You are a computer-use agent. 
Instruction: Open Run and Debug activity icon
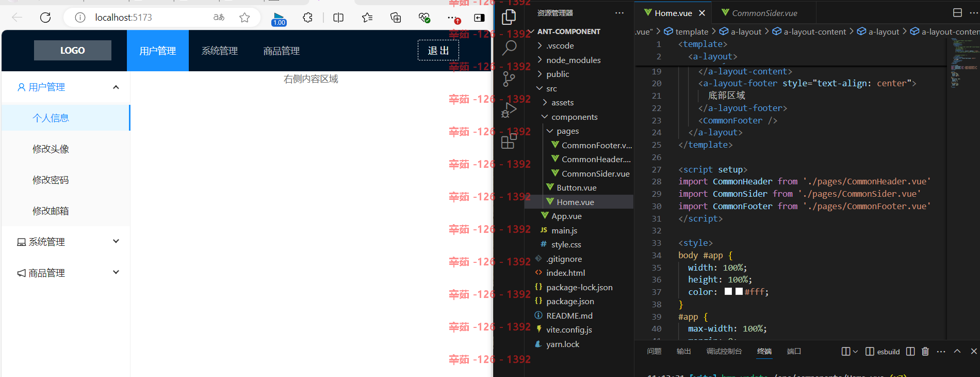pyautogui.click(x=509, y=109)
